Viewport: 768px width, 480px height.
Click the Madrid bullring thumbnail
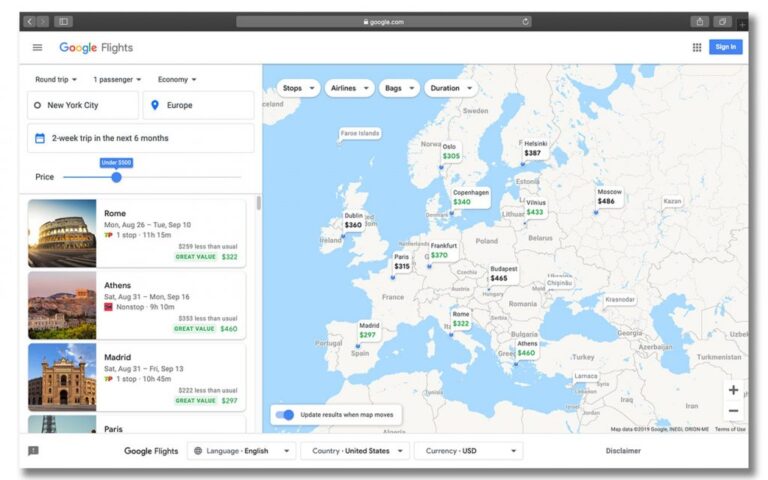[62, 377]
